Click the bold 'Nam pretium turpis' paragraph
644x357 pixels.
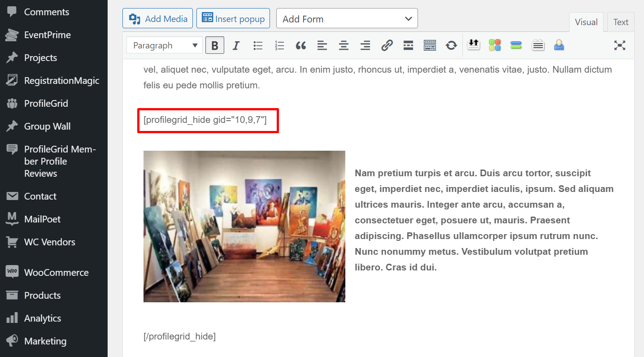pos(484,220)
